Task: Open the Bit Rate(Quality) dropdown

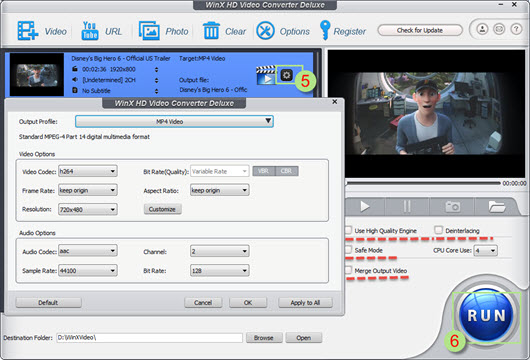Action: point(220,171)
